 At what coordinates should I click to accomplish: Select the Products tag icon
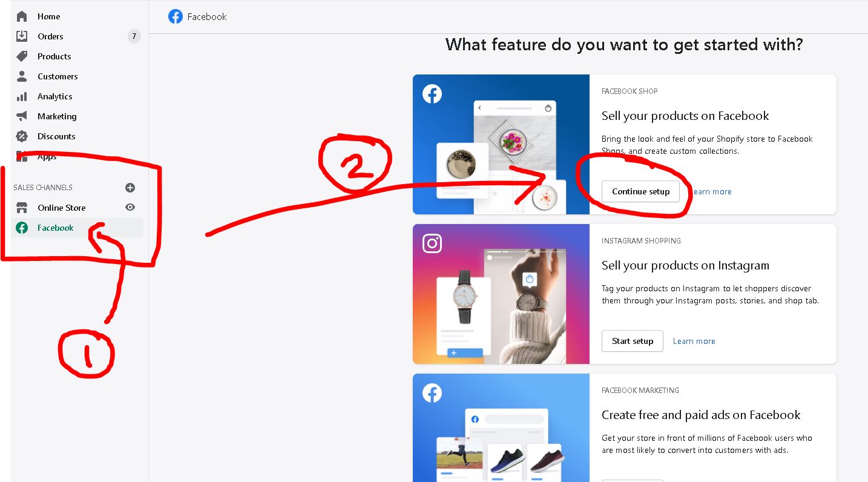22,56
